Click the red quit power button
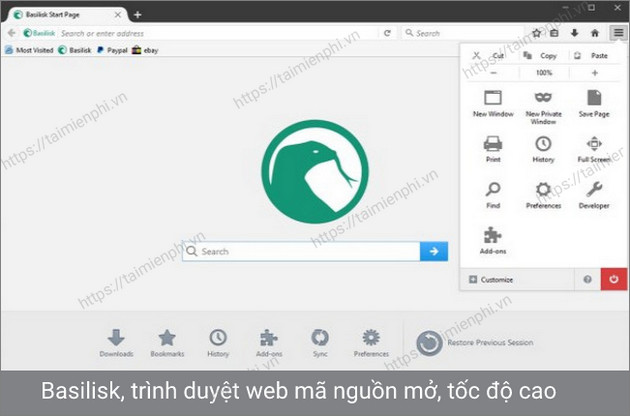 click(614, 279)
